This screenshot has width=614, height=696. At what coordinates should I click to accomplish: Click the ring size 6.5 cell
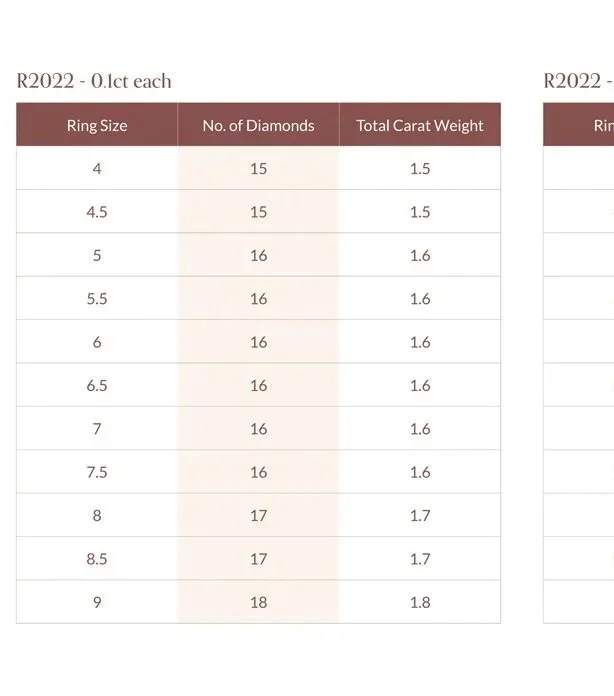click(97, 385)
